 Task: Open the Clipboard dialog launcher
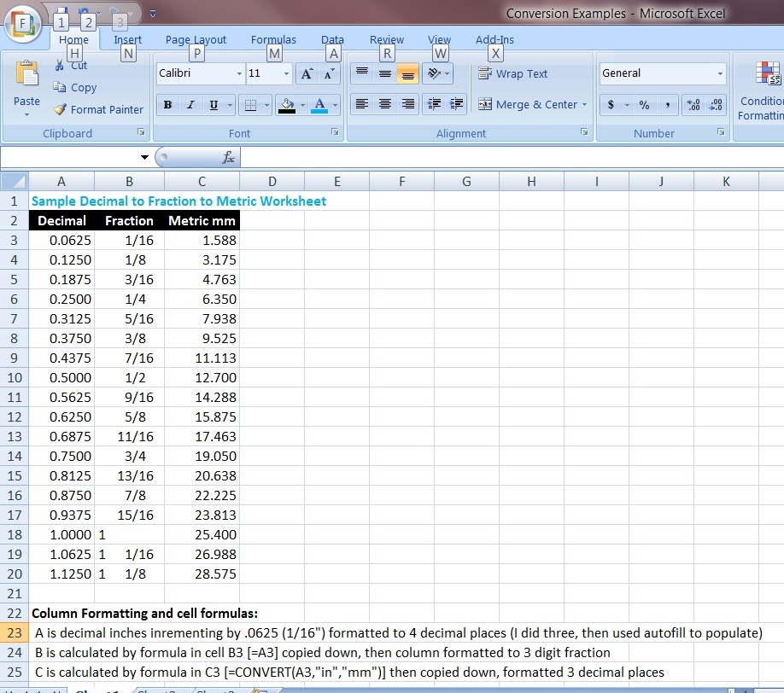coord(141,132)
